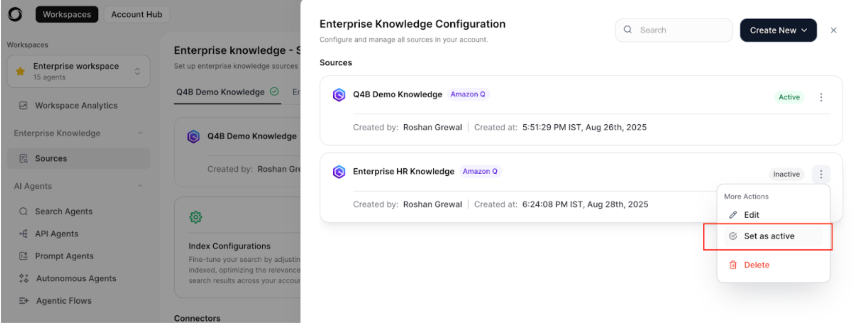Image resolution: width=868 pixels, height=323 pixels.
Task: Collapse the AI Agents sidebar section
Action: [140, 186]
